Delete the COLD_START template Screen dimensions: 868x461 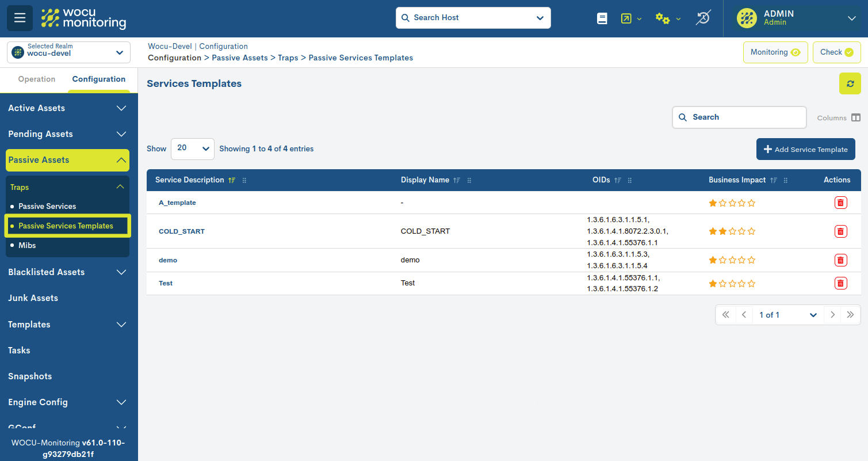point(840,231)
